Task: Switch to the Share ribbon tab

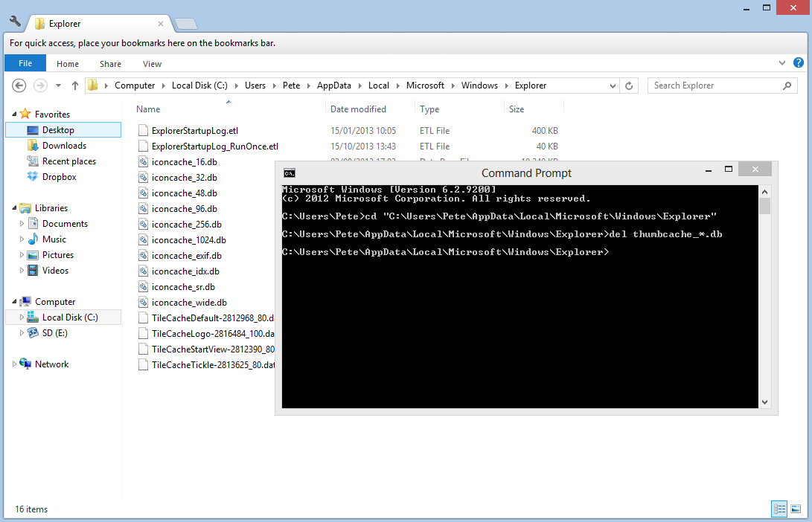Action: [x=110, y=64]
